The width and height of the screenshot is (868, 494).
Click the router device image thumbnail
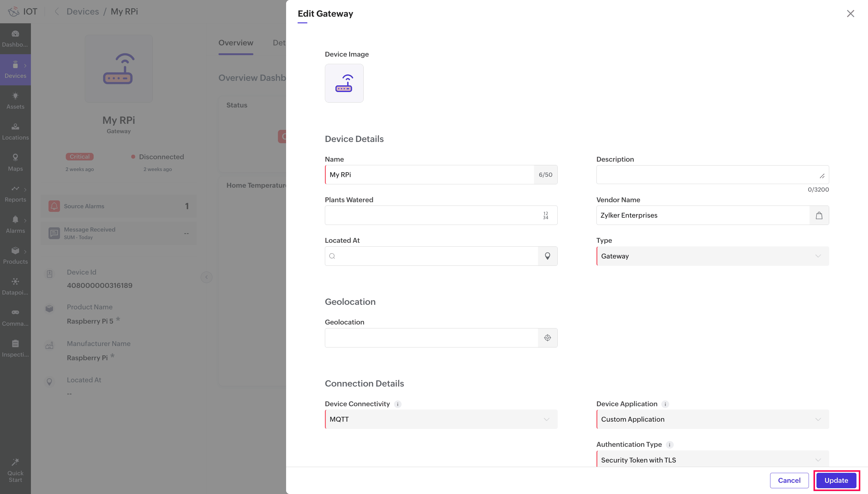344,84
